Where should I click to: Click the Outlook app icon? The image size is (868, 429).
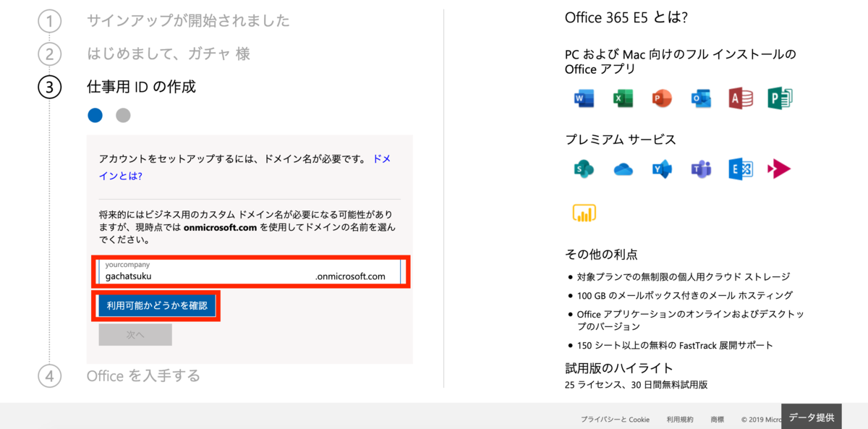pyautogui.click(x=701, y=98)
